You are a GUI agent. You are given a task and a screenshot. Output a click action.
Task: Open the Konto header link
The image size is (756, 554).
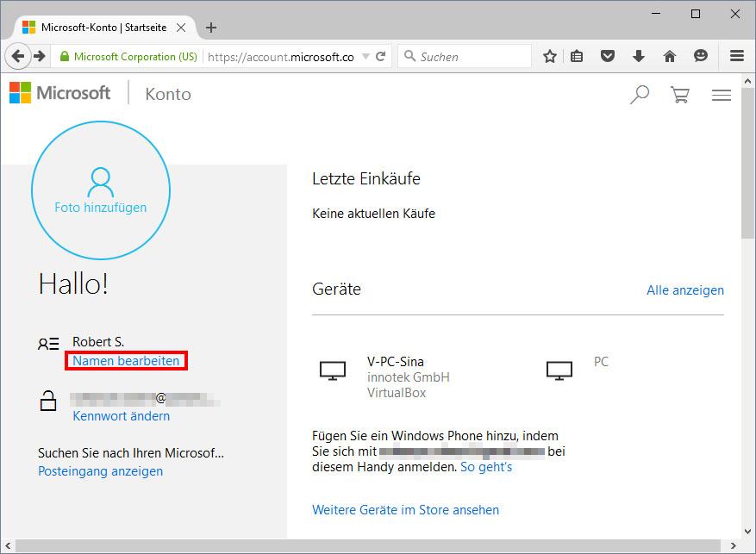(x=168, y=94)
